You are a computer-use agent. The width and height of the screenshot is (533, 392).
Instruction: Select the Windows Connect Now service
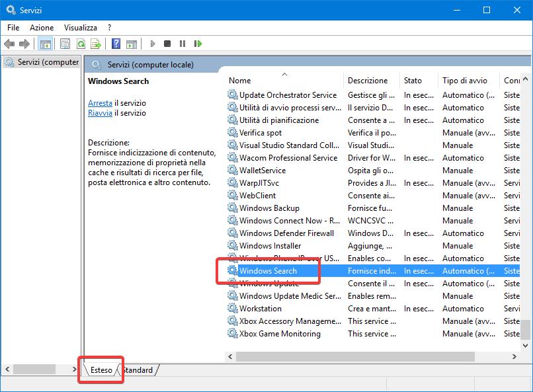pos(373,220)
